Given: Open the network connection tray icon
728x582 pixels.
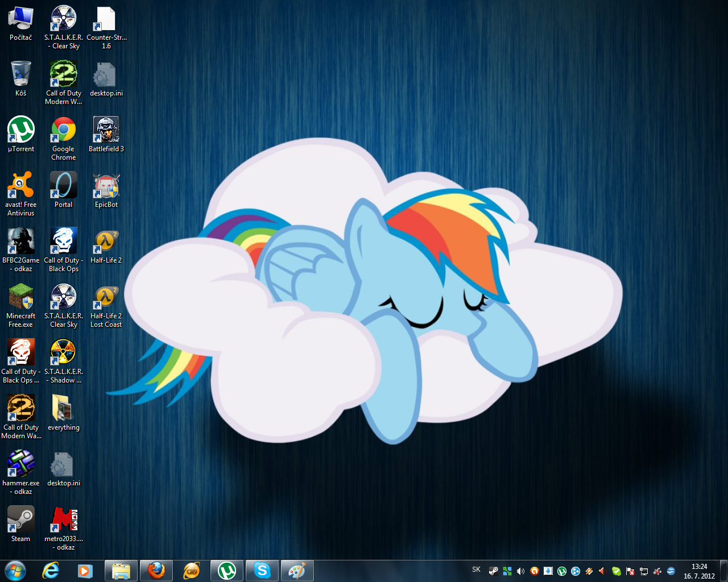Looking at the screenshot, I should 644,571.
